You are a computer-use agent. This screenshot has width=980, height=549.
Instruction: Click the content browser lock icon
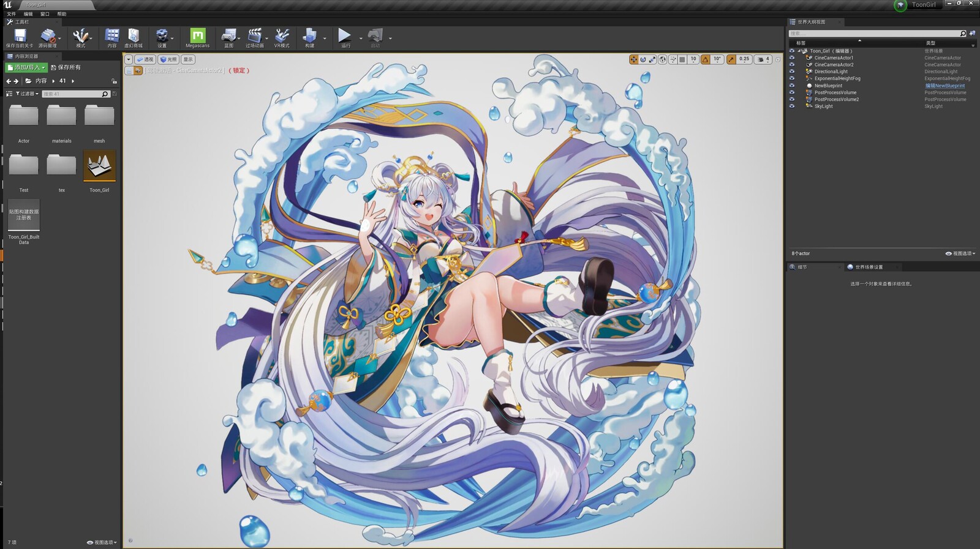click(115, 81)
